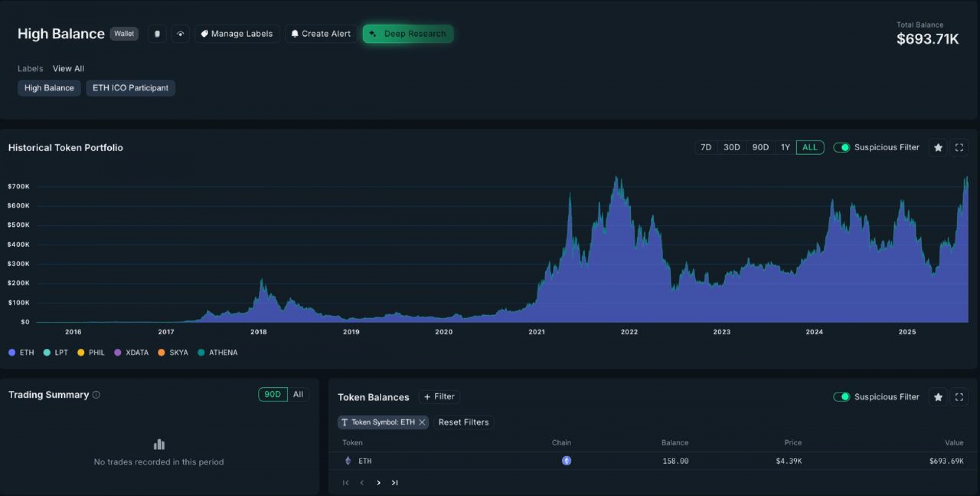This screenshot has height=496, width=980.
Task: Click the copy address icon beside Wallet badge
Action: click(157, 34)
